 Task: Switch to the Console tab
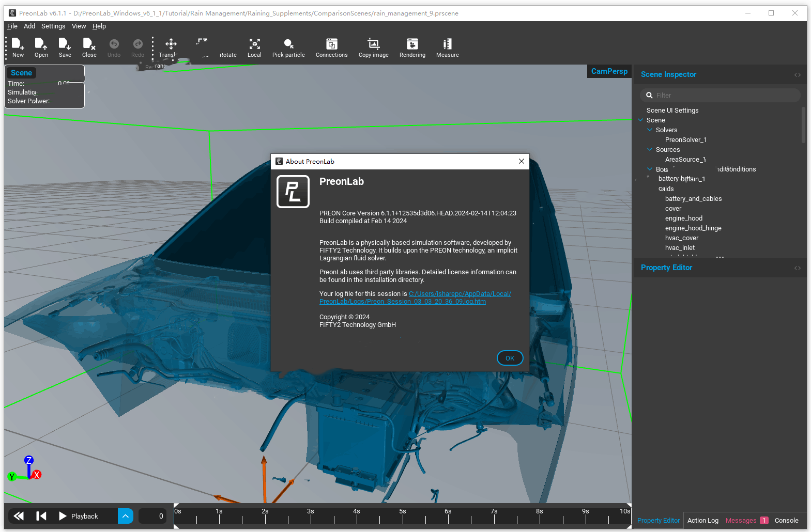tap(787, 521)
